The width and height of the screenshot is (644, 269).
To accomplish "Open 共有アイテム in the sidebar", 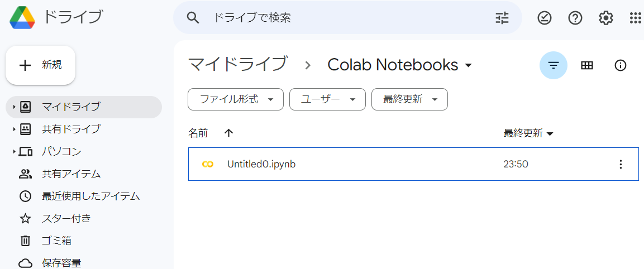I will click(71, 174).
